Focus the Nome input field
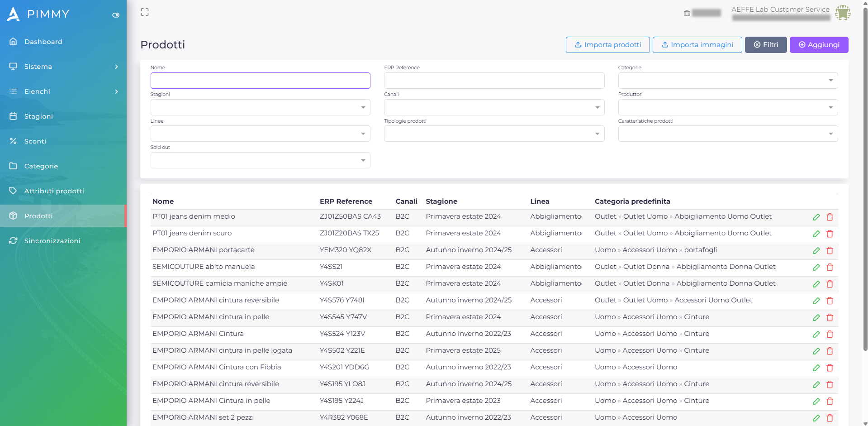 pyautogui.click(x=260, y=81)
